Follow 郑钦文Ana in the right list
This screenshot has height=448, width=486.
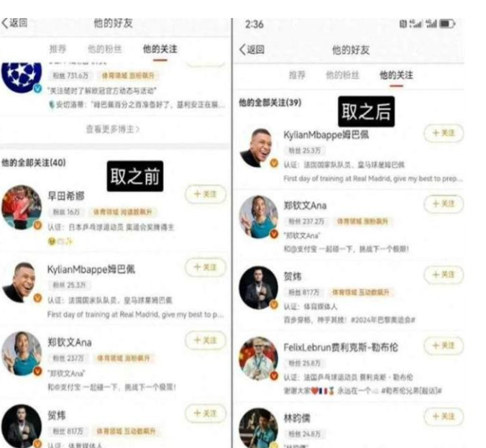[444, 204]
